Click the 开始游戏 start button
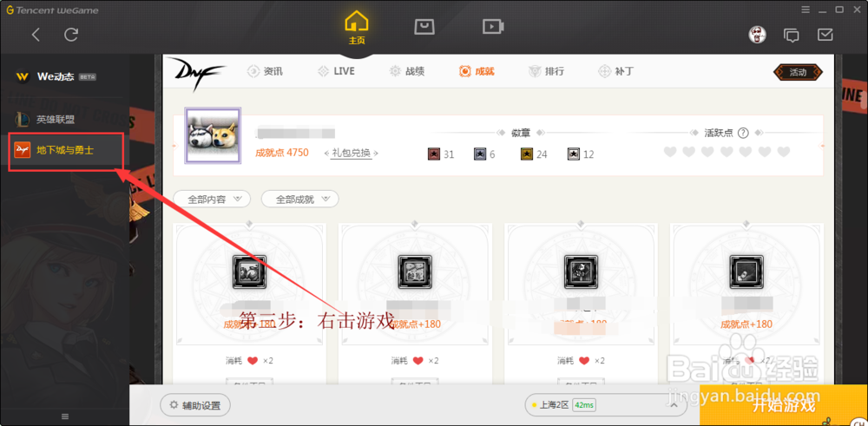This screenshot has height=426, width=868. (x=784, y=405)
